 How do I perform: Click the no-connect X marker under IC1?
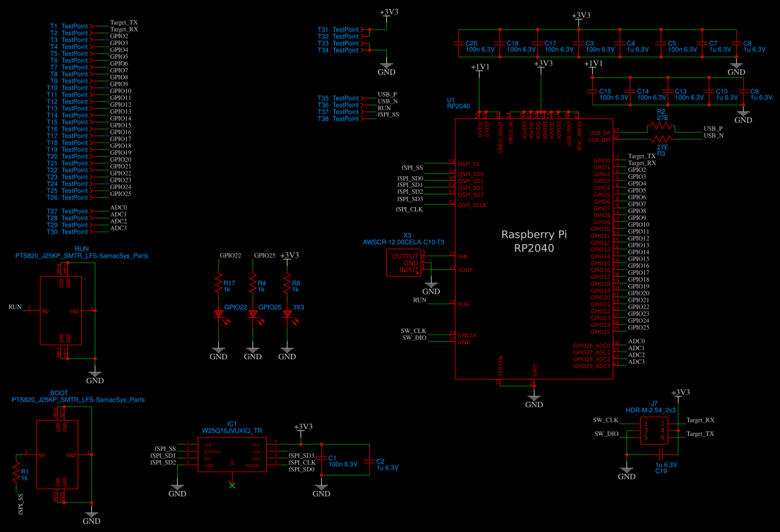(x=232, y=485)
